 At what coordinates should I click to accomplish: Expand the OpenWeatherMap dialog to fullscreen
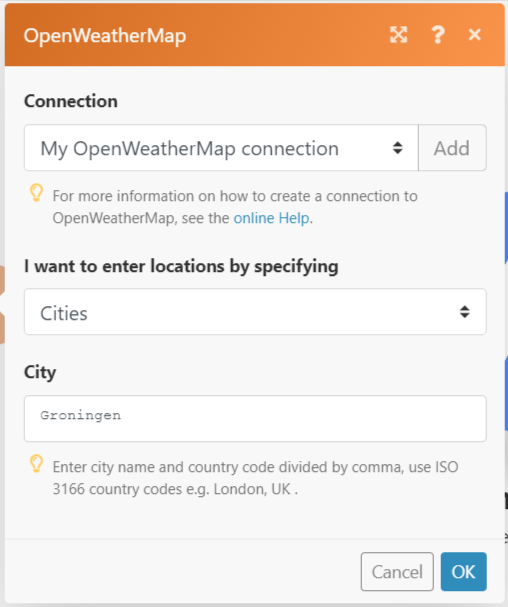coord(398,35)
